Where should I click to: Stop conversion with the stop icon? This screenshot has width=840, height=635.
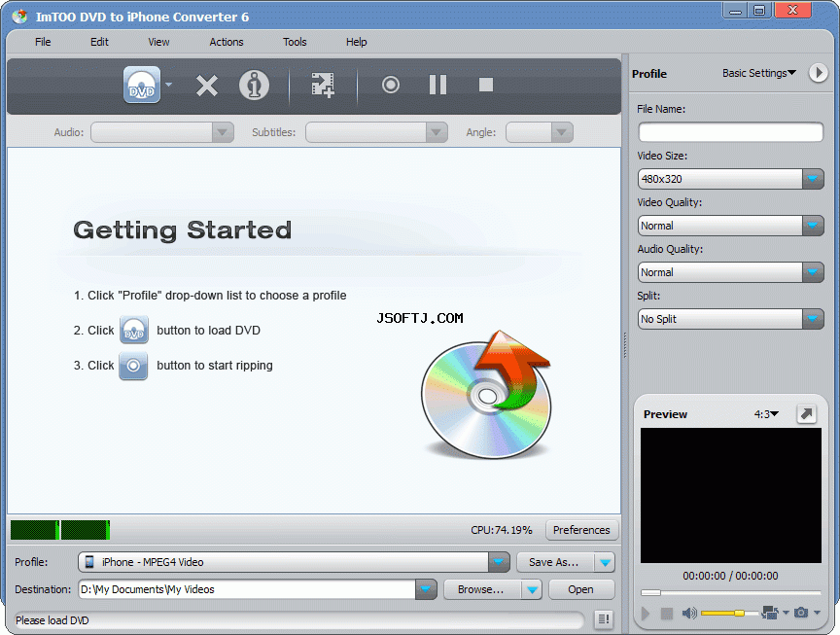click(486, 85)
